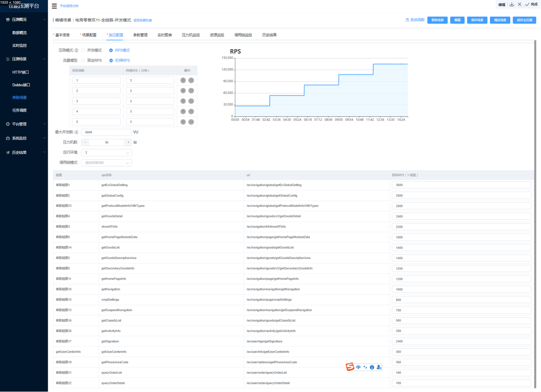
Task: Select the 并发模式 radio button
Action: pyautogui.click(x=83, y=50)
